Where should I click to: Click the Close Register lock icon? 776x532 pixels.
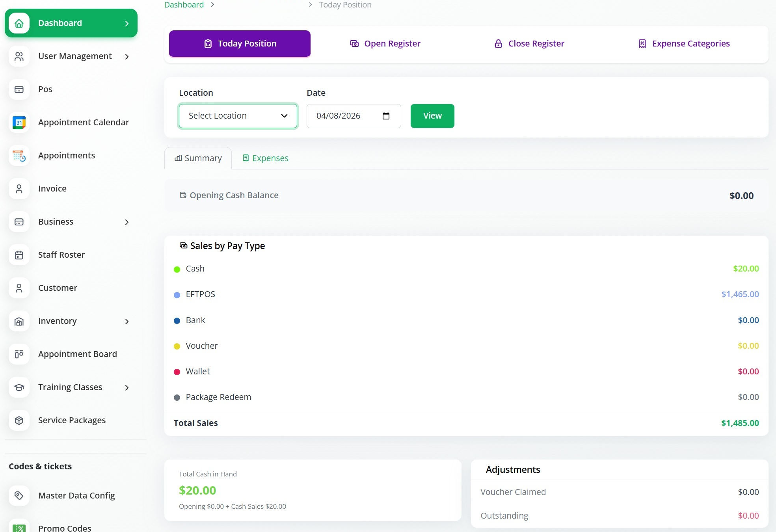pos(499,44)
